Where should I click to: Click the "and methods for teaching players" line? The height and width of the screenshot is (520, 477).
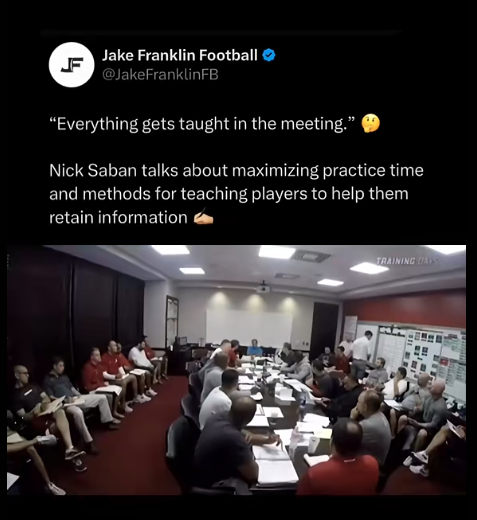[229, 194]
